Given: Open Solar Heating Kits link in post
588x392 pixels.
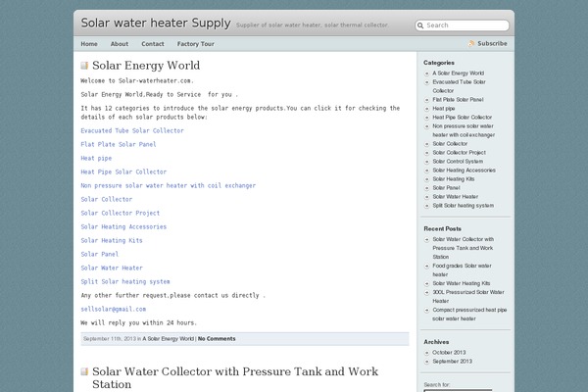Looking at the screenshot, I should [112, 240].
